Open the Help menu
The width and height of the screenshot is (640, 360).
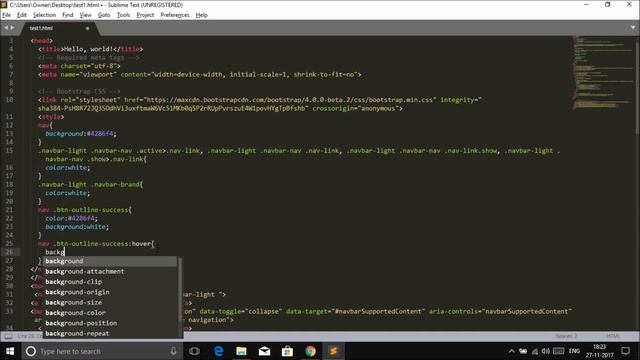[202, 15]
